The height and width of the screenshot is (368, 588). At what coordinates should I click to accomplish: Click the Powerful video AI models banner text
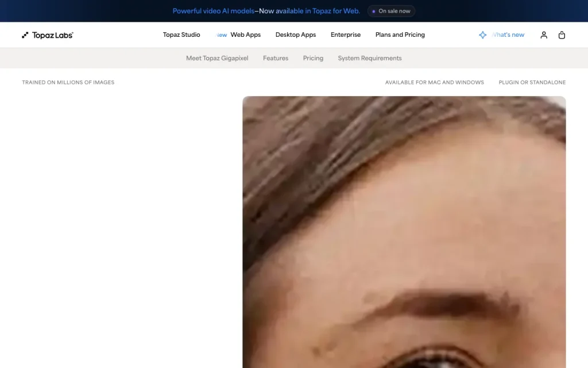pos(266,11)
